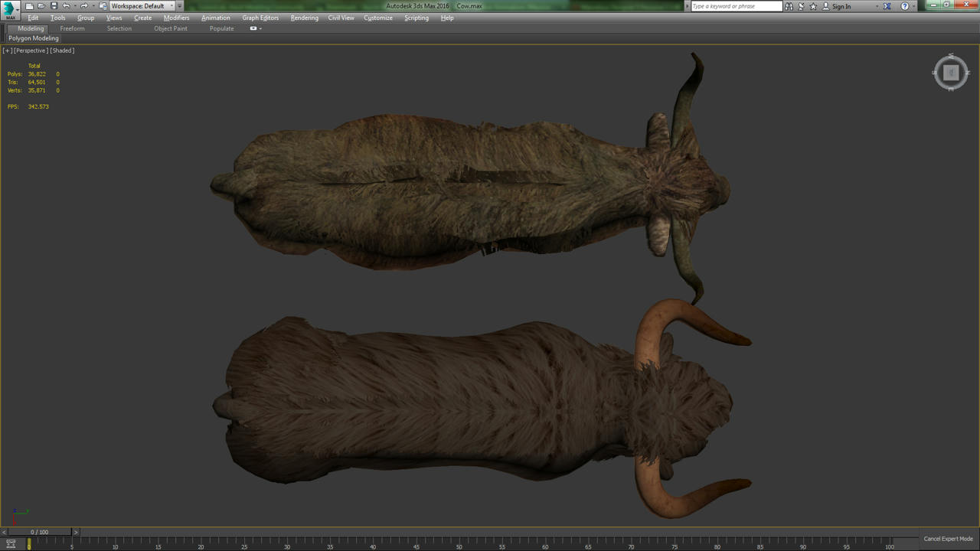Expand the Redo history dropdown arrow
Screen dimensions: 980x551
93,6
